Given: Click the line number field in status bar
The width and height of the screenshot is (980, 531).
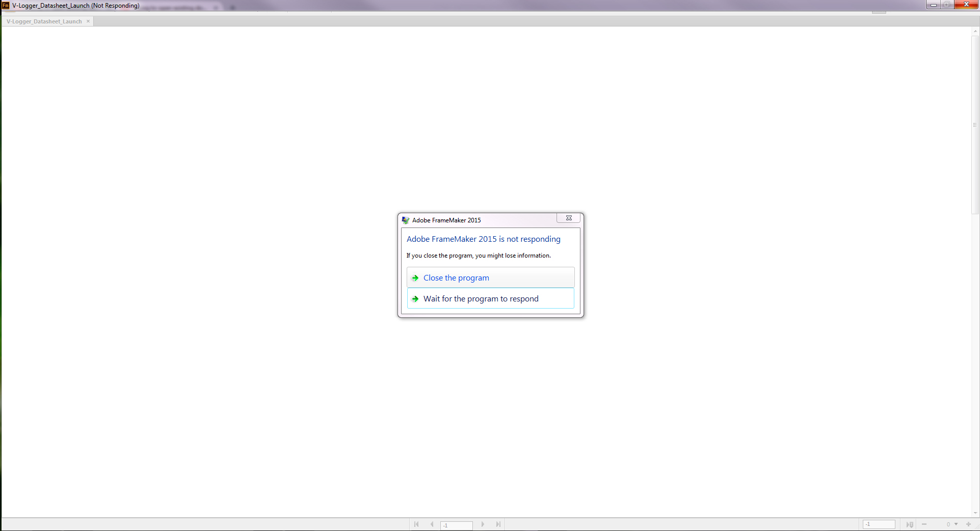Looking at the screenshot, I should (879, 524).
